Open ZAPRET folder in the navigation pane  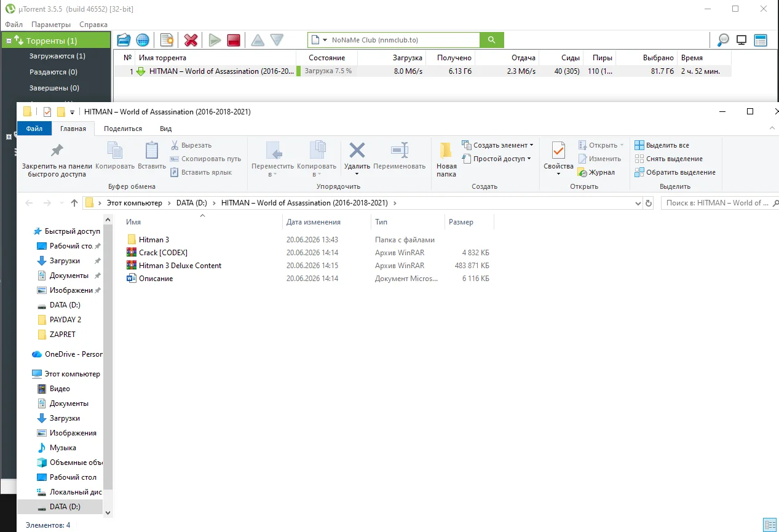pos(62,335)
